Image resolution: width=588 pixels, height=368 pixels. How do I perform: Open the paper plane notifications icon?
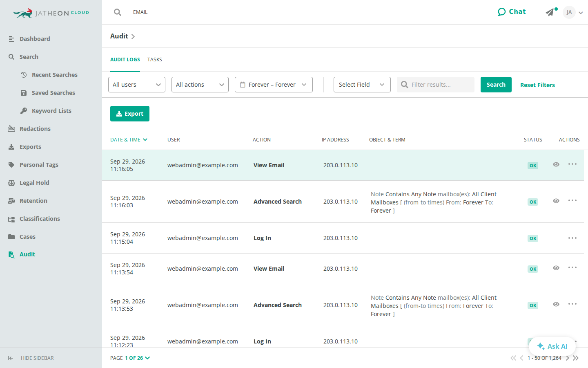(550, 12)
